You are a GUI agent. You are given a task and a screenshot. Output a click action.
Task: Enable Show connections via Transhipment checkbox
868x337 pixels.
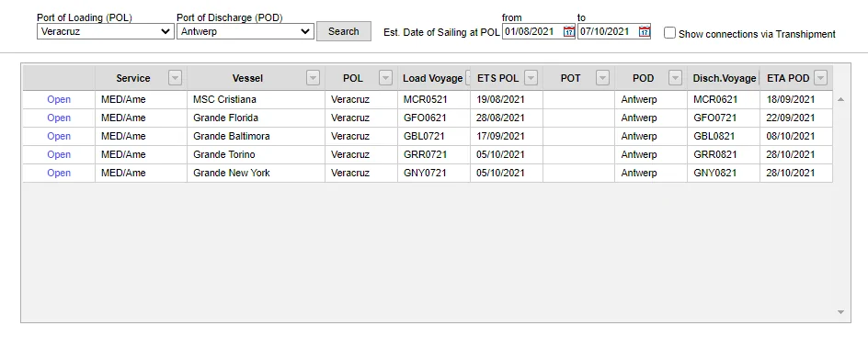click(x=669, y=33)
